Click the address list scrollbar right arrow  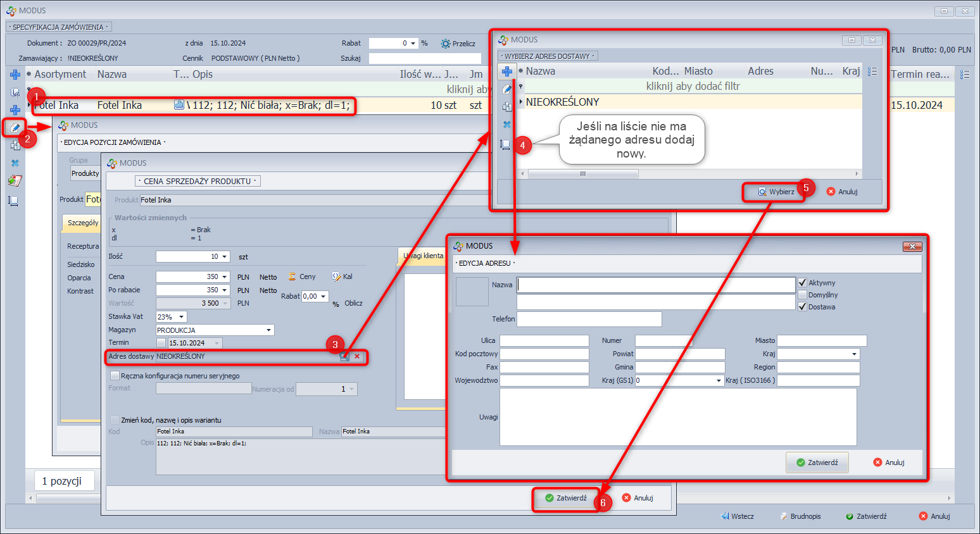click(x=857, y=173)
